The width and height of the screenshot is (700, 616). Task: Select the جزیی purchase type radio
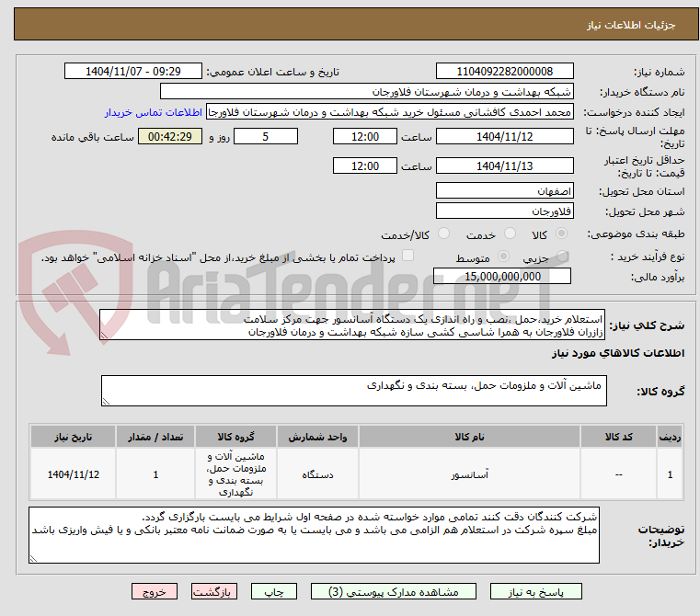(x=562, y=257)
